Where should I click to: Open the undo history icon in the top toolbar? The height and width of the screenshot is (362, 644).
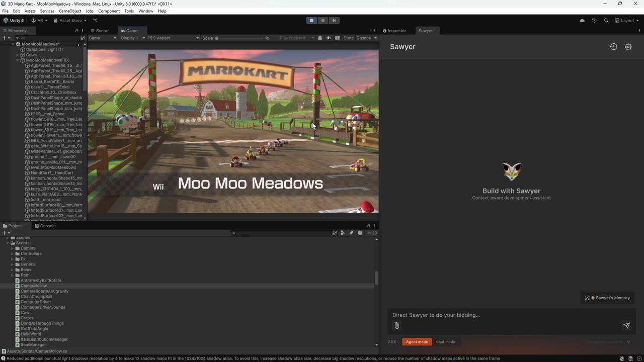point(594,21)
